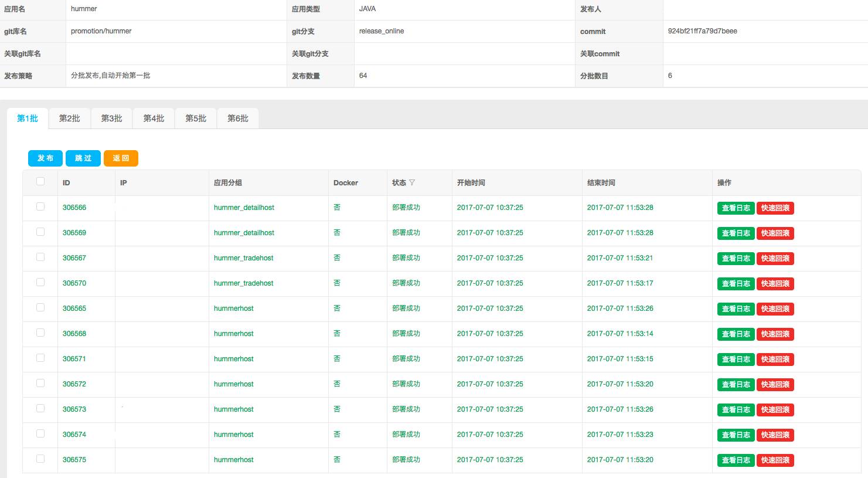View logs (查看日志) for row 306575
This screenshot has height=478, width=868.
pyautogui.click(x=736, y=460)
